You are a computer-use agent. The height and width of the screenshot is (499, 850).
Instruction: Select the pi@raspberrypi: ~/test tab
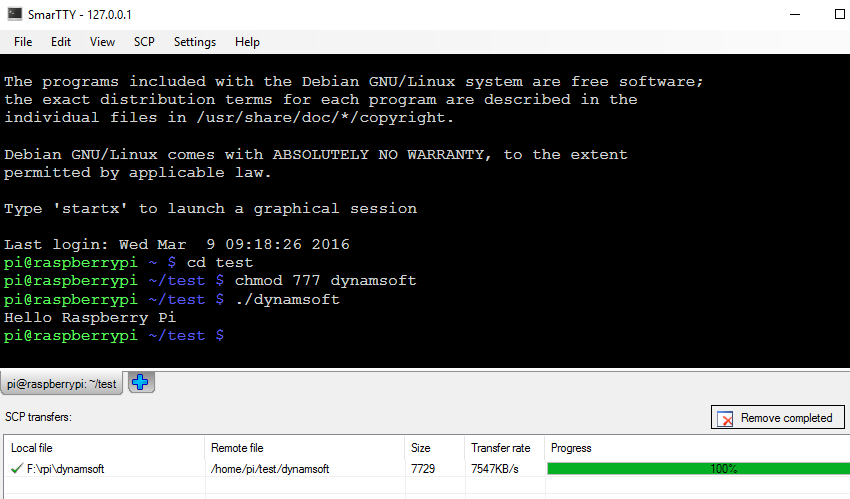coord(62,384)
